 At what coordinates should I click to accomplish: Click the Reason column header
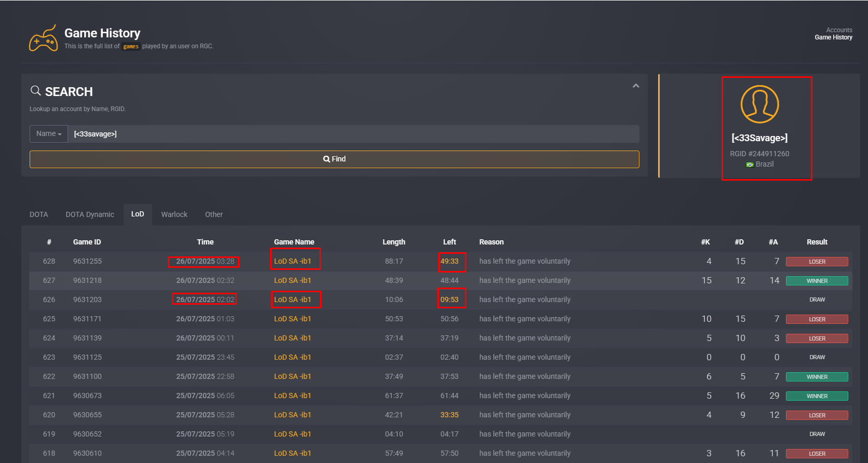(491, 242)
